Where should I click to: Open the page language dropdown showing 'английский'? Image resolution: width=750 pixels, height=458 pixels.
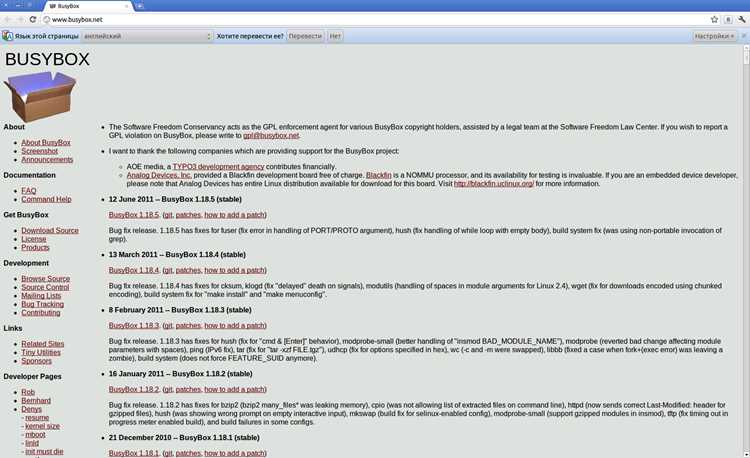click(x=147, y=36)
